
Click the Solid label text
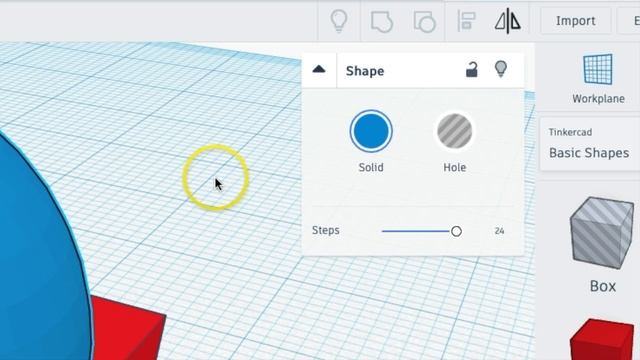click(371, 167)
